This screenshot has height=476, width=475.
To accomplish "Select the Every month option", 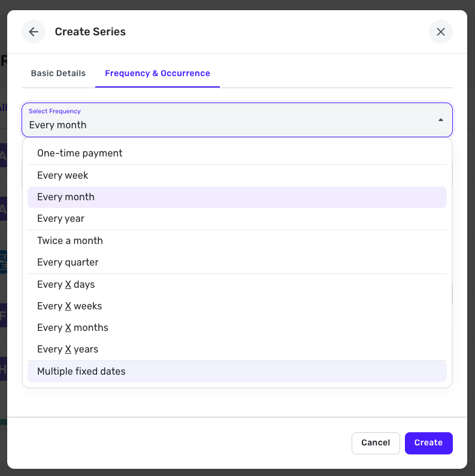I will pyautogui.click(x=66, y=197).
